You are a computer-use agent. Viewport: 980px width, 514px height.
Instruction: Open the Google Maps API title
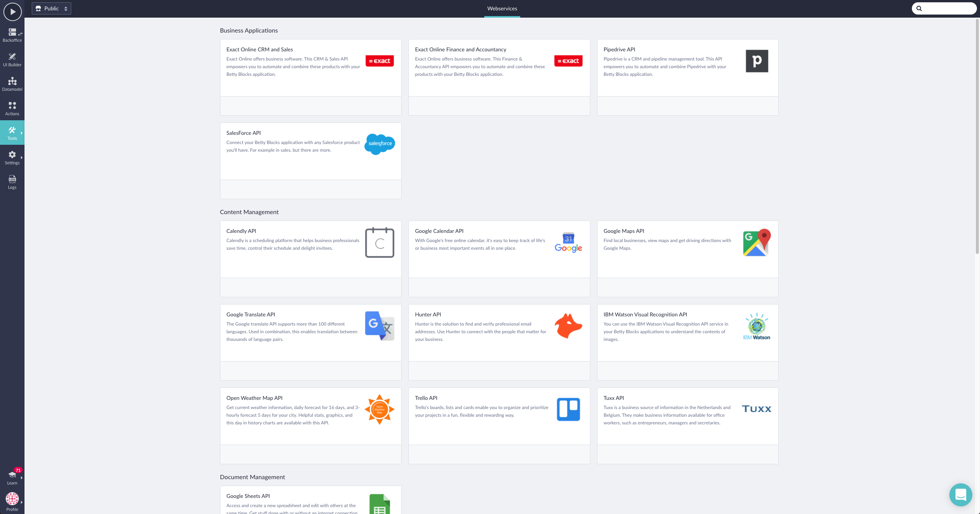click(x=624, y=231)
